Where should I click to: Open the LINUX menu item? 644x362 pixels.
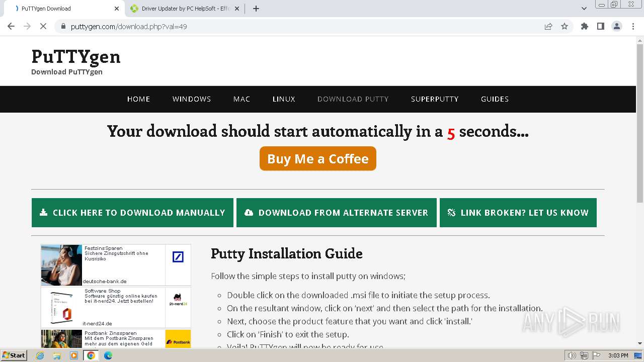click(284, 99)
